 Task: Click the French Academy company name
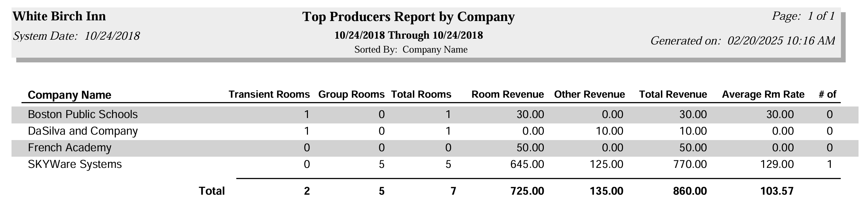(69, 148)
